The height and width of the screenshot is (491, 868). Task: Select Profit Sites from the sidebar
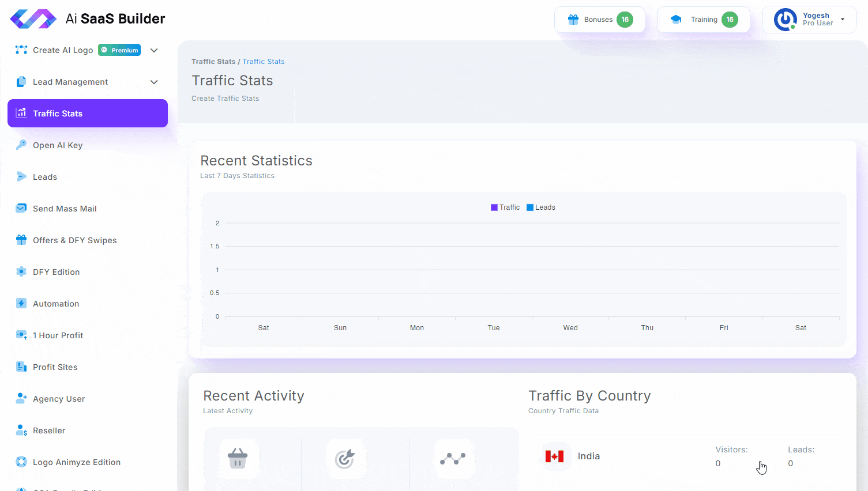pyautogui.click(x=55, y=367)
